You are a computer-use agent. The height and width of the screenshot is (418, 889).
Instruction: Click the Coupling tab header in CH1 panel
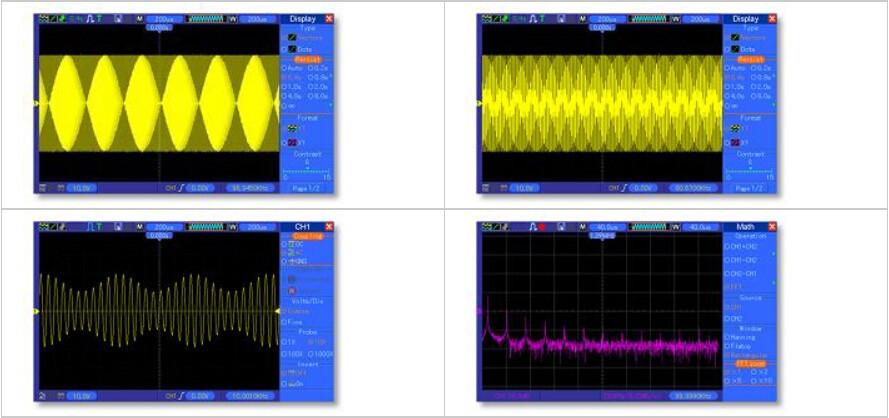[305, 236]
